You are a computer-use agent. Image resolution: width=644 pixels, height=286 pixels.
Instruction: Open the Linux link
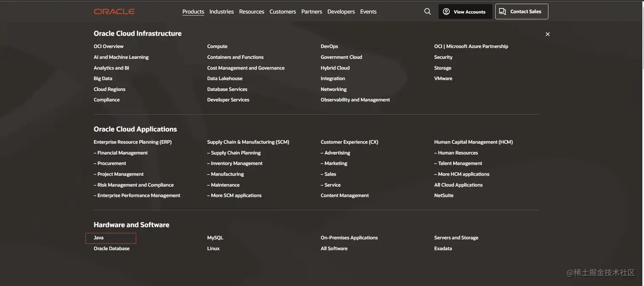click(x=213, y=248)
